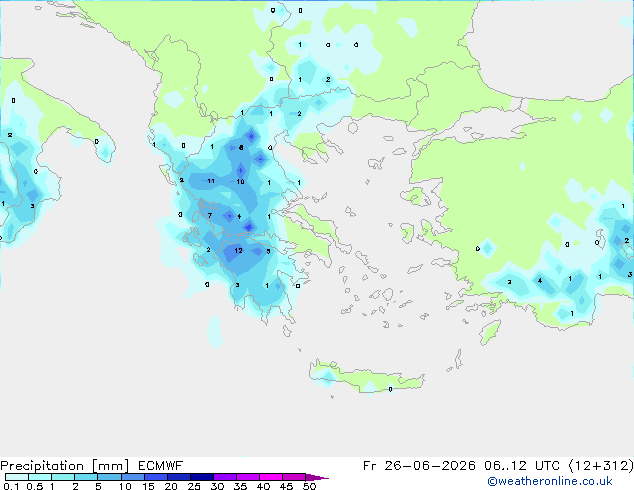
Task: Click the legend tick label '0.5'
Action: [x=35, y=486]
